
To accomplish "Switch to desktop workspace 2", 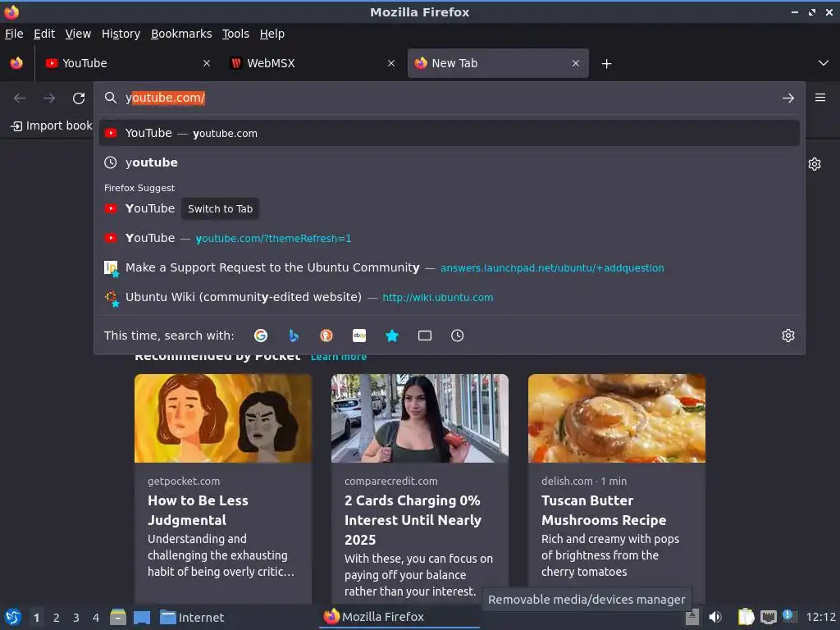I will pyautogui.click(x=57, y=618).
